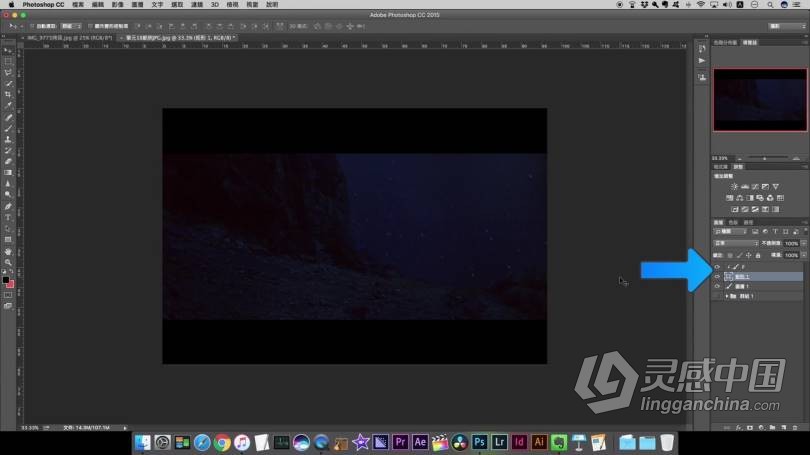Select the Healing Brush tool
The height and width of the screenshot is (455, 810).
click(8, 118)
